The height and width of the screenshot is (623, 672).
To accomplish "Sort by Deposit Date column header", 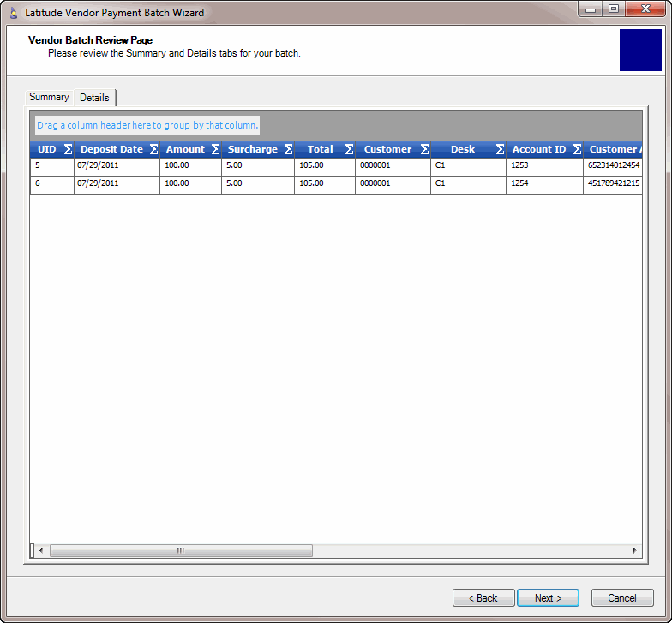I will (111, 149).
